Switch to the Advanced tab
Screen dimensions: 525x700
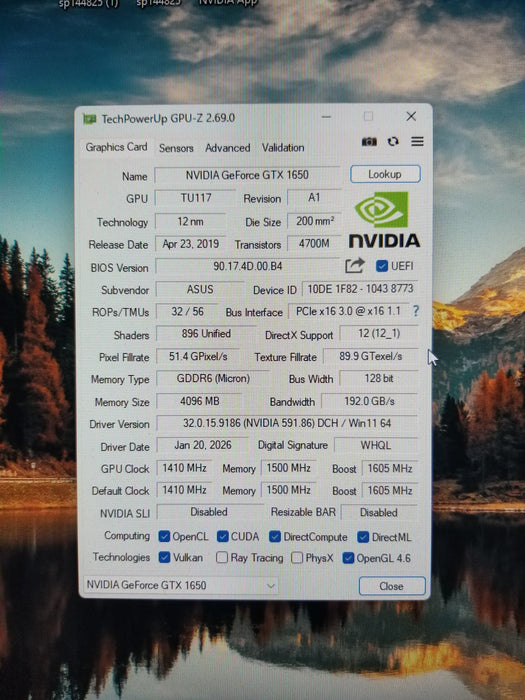click(x=227, y=148)
